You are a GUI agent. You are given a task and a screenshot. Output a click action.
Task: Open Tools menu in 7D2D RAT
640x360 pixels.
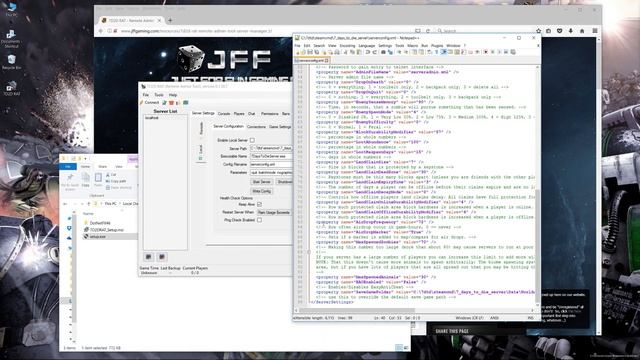click(159, 95)
